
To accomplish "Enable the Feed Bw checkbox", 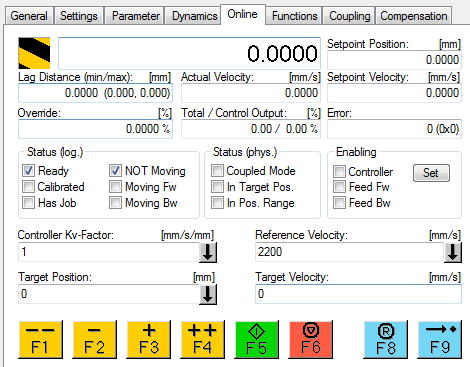I will [339, 203].
